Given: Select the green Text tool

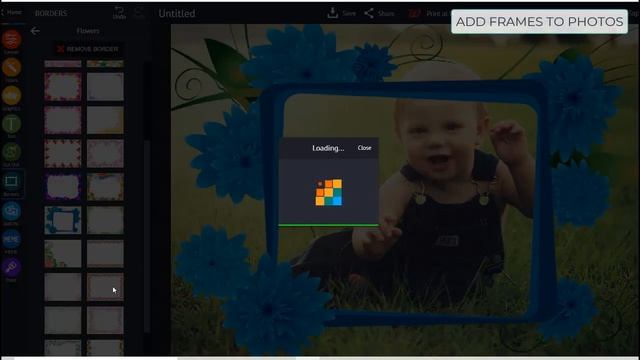Looking at the screenshot, I should click(x=11, y=124).
